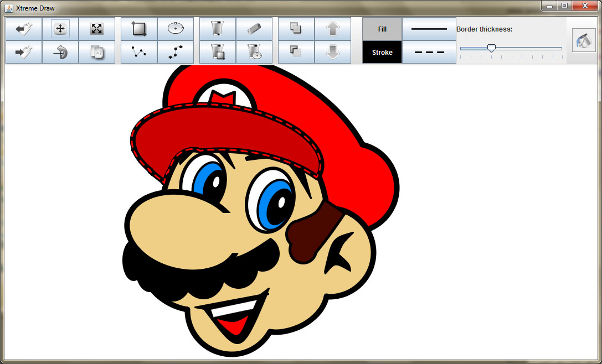Viewport: 602px width, 364px height.
Task: Choose the solid line border style
Action: pyautogui.click(x=429, y=29)
